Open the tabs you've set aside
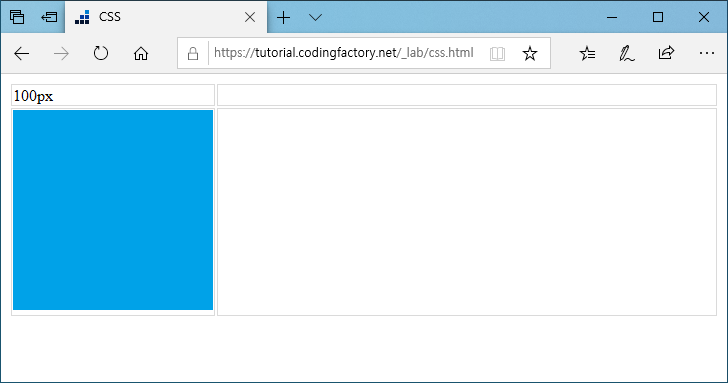 coord(17,17)
